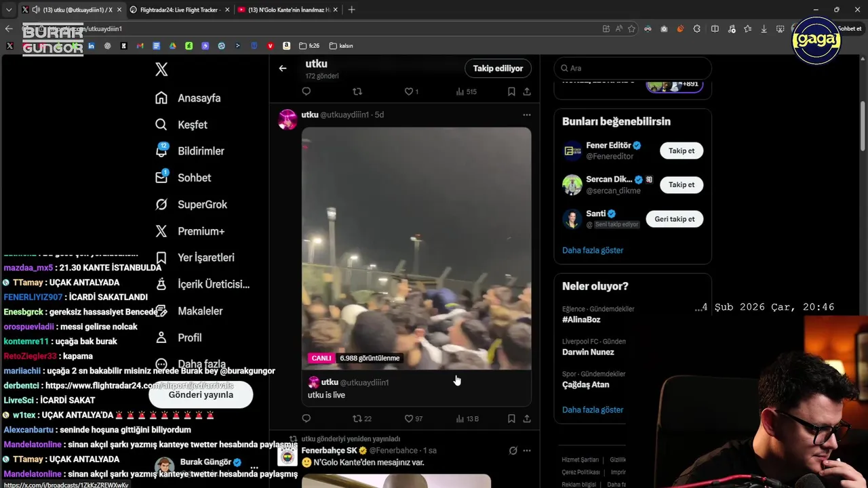
Task: Go back with the arrow beside utku header
Action: pyautogui.click(x=283, y=68)
